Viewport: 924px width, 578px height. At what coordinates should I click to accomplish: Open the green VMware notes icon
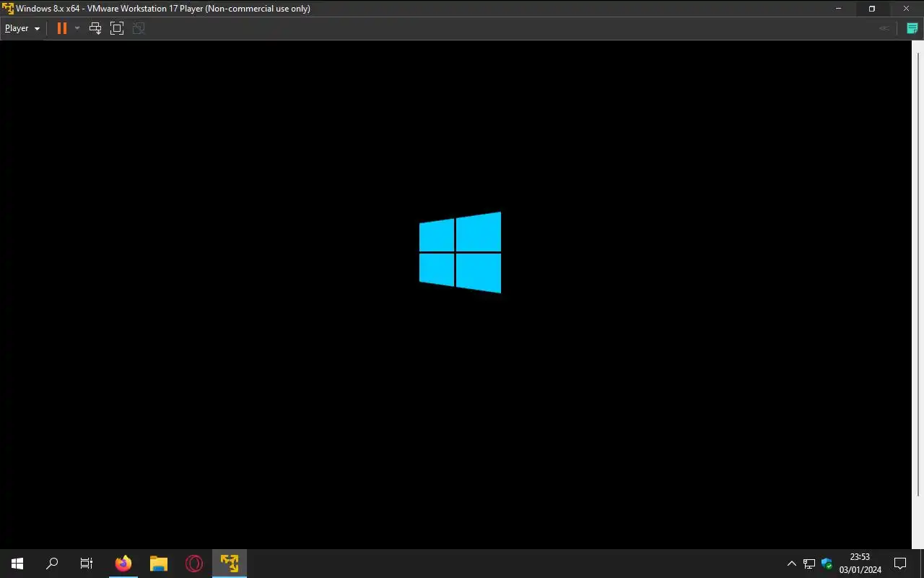coord(912,28)
